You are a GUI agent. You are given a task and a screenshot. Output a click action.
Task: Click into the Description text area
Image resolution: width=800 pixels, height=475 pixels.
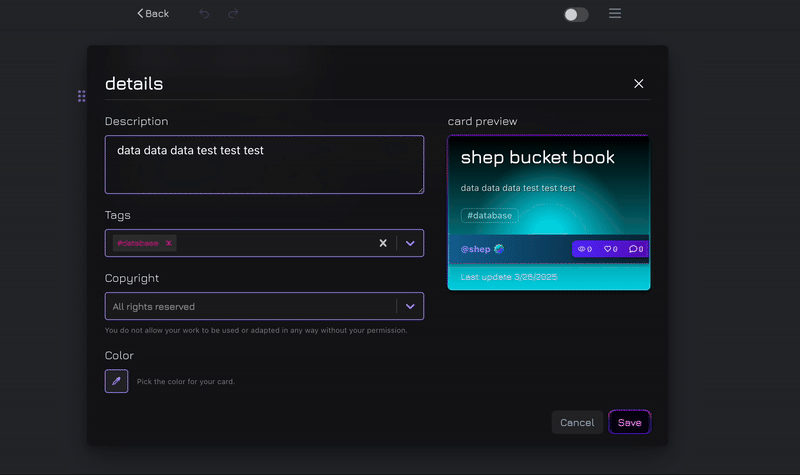[264, 165]
